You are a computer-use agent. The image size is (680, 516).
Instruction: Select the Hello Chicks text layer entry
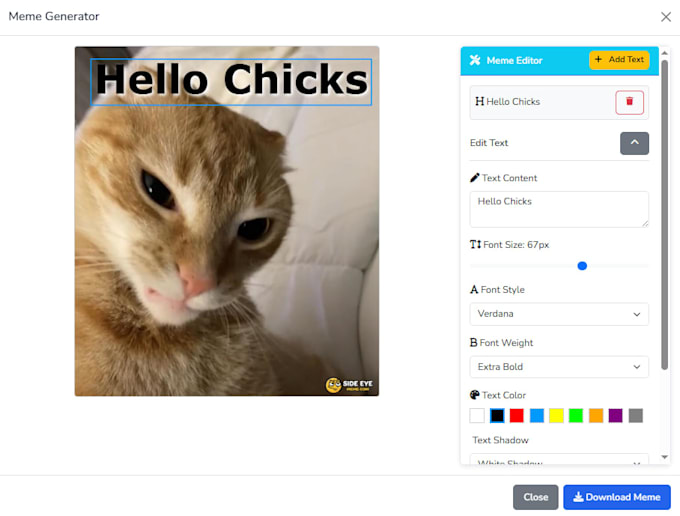click(x=559, y=102)
